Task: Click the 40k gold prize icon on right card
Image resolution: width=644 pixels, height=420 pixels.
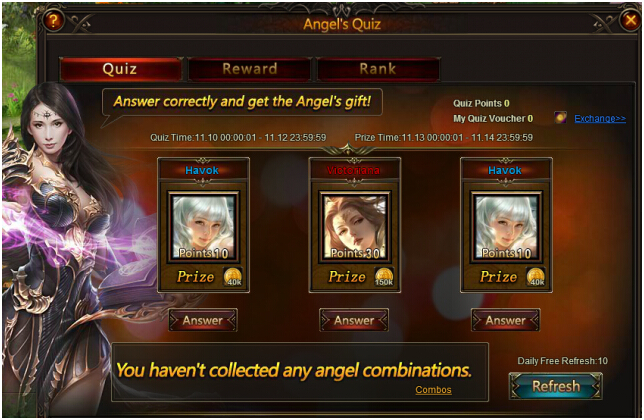Action: 536,276
